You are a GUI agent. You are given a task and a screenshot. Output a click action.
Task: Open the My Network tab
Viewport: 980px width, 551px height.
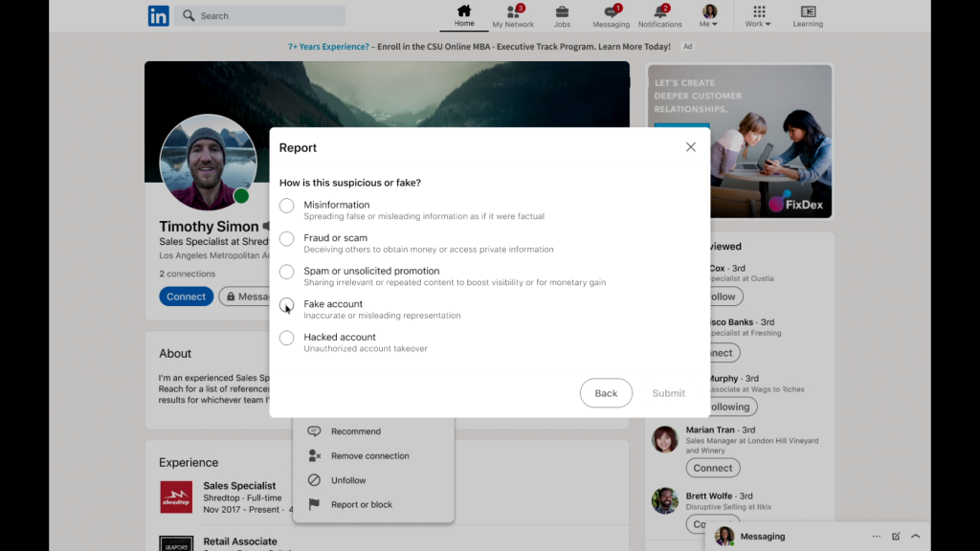pyautogui.click(x=513, y=15)
